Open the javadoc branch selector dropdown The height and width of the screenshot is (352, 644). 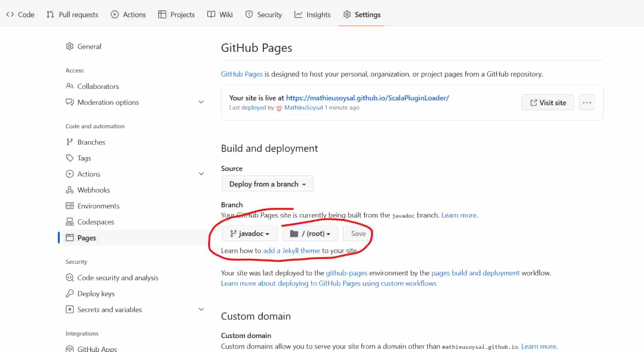pos(249,234)
